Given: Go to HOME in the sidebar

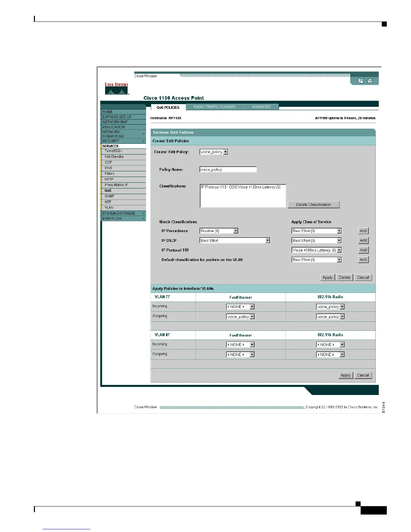Looking at the screenshot, I should [123, 112].
